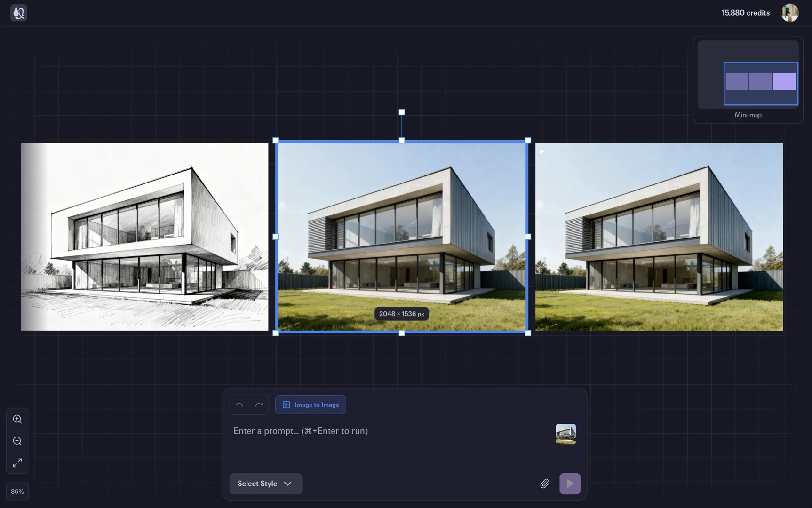Click the app logo in top-left corner
The image size is (812, 508).
coord(19,13)
